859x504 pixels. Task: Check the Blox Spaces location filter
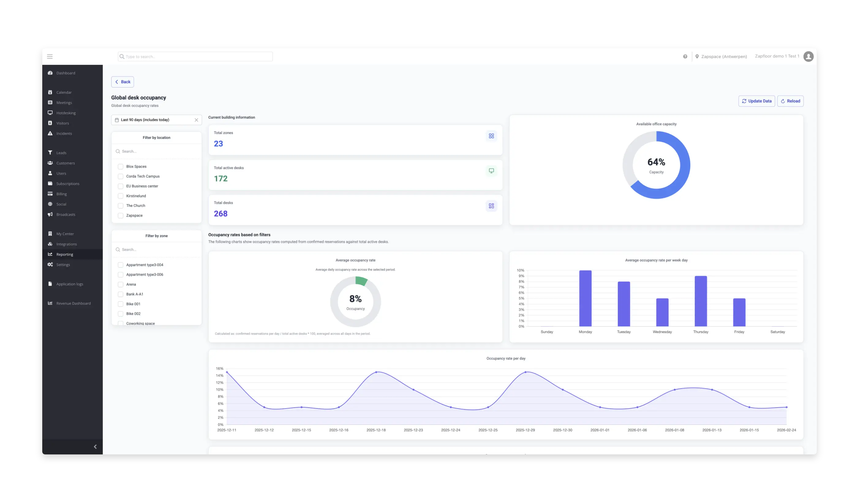pyautogui.click(x=120, y=166)
